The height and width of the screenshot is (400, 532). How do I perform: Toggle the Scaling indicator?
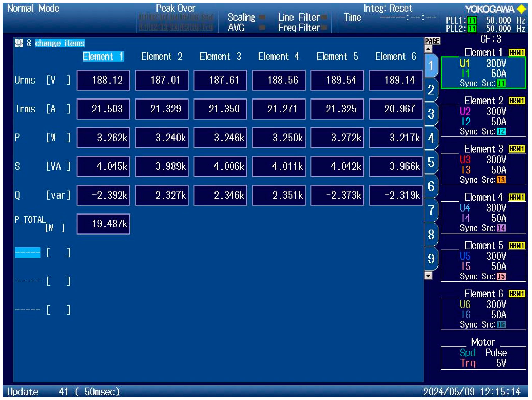tap(262, 17)
